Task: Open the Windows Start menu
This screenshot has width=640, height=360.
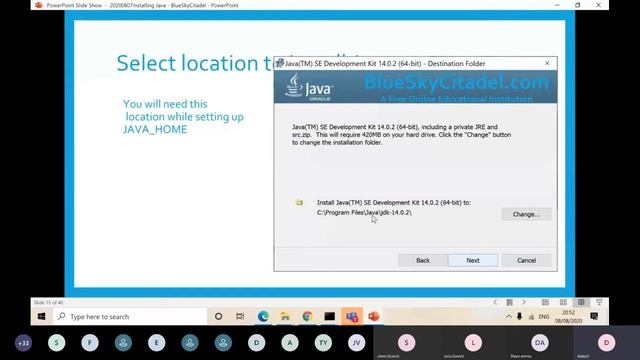Action: point(42,316)
